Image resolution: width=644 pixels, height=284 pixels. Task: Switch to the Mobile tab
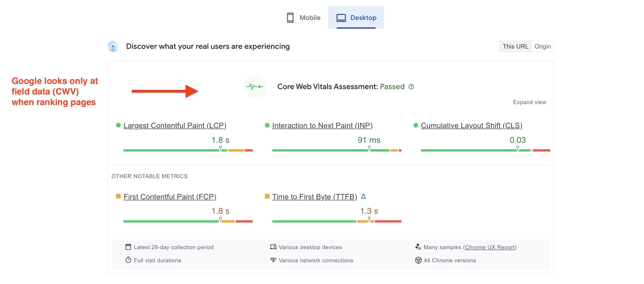[x=303, y=18]
